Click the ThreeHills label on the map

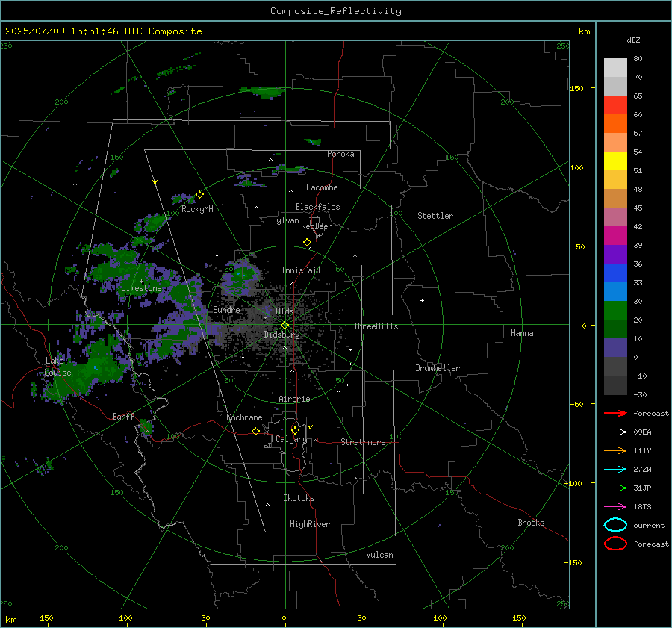(x=376, y=326)
